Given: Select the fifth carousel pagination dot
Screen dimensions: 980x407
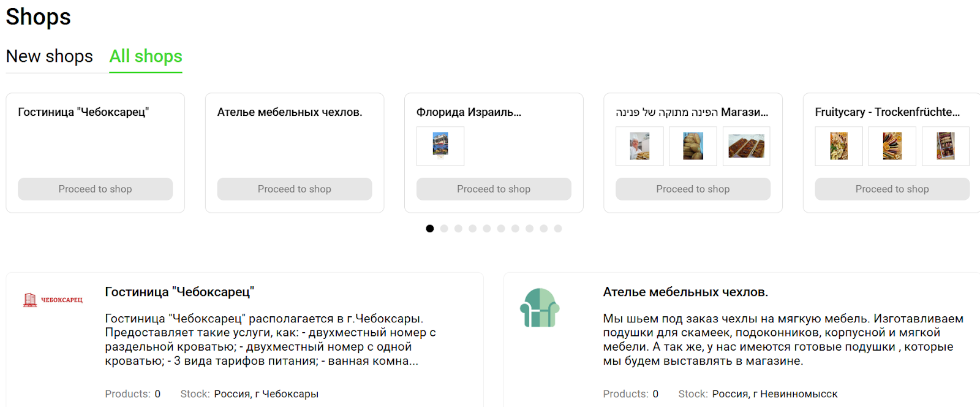Looking at the screenshot, I should pos(487,229).
